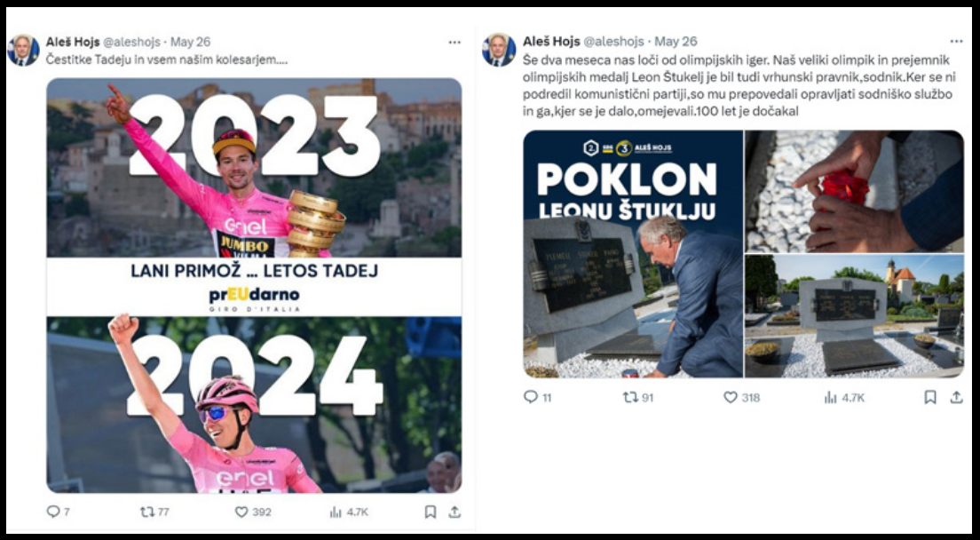The height and width of the screenshot is (540, 980).
Task: Open the 2023 Primož Giro image
Action: 254,167
